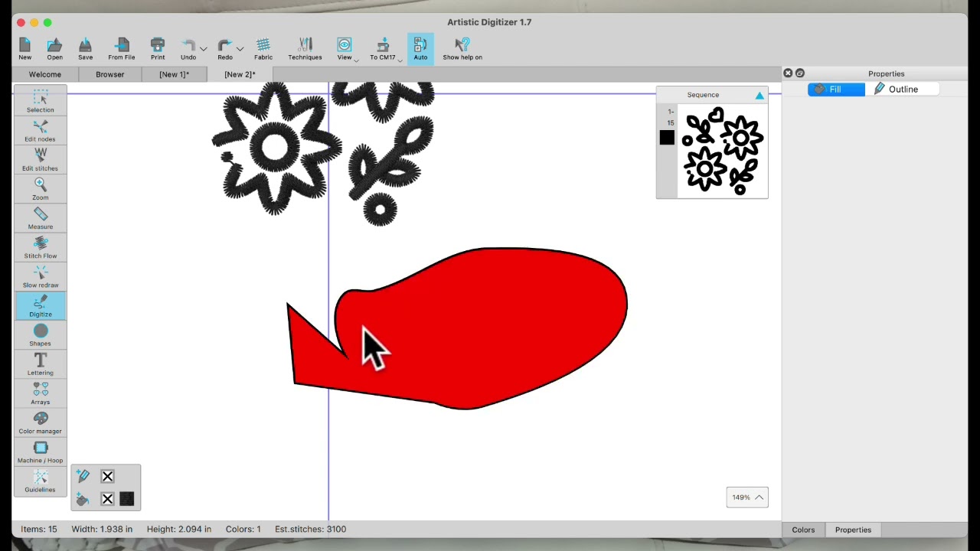Open the To CM17 dropdown arrow
980x551 pixels.
tap(400, 60)
